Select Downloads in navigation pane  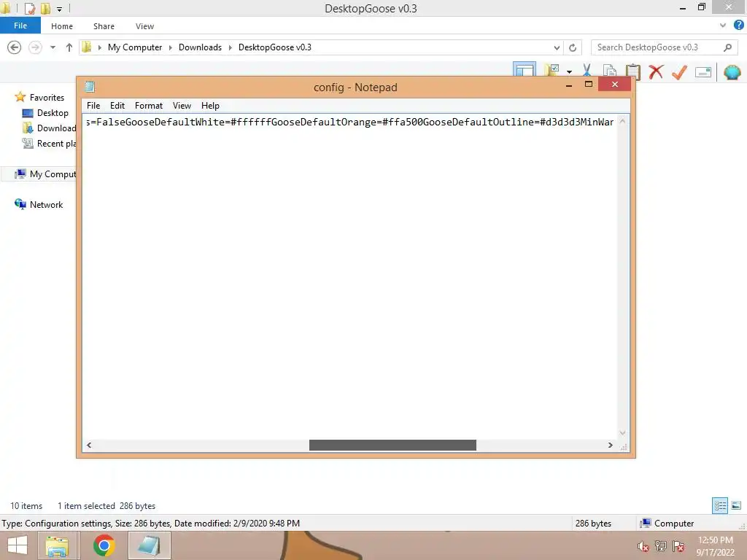(x=49, y=128)
